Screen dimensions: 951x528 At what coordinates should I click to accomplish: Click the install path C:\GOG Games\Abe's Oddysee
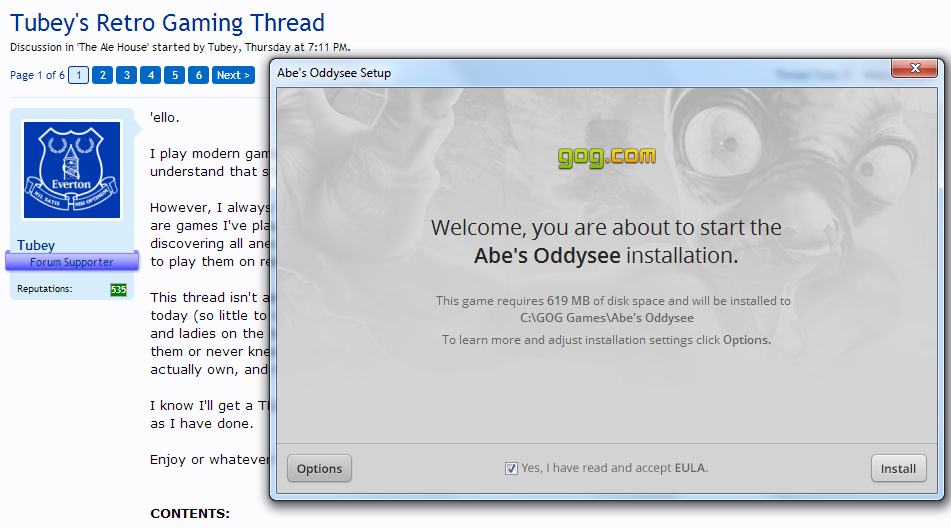pos(607,318)
